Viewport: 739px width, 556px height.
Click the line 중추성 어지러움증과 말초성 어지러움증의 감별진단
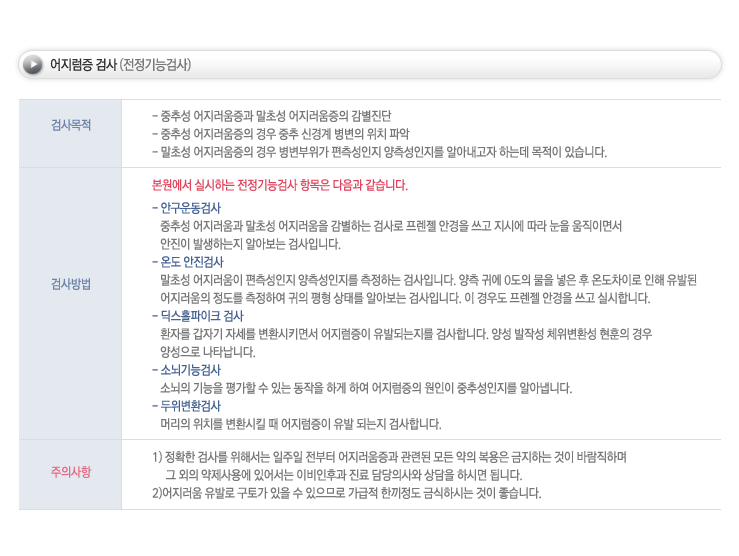(271, 116)
